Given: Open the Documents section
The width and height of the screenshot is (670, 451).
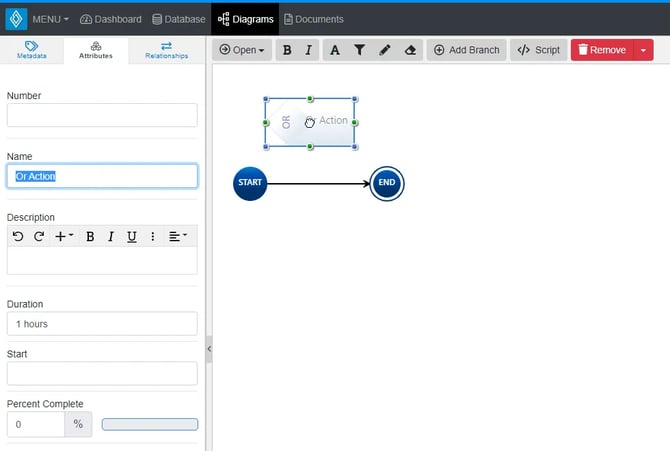Looking at the screenshot, I should [x=314, y=19].
